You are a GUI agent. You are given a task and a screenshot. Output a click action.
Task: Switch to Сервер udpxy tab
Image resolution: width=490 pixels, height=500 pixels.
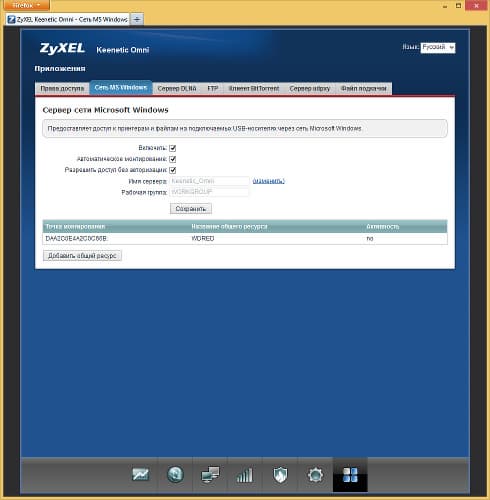coord(310,88)
